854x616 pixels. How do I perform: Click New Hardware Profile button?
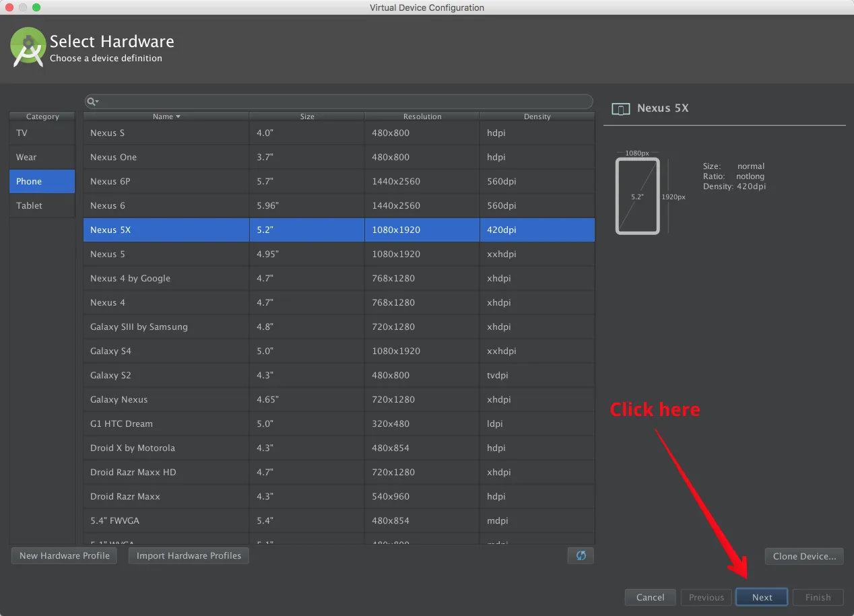(x=65, y=555)
